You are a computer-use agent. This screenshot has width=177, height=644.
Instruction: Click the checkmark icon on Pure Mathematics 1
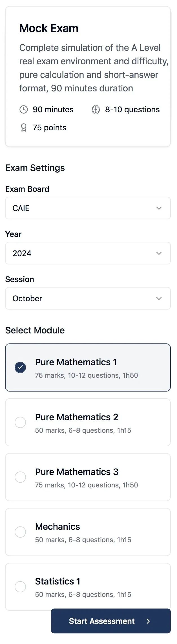click(20, 367)
